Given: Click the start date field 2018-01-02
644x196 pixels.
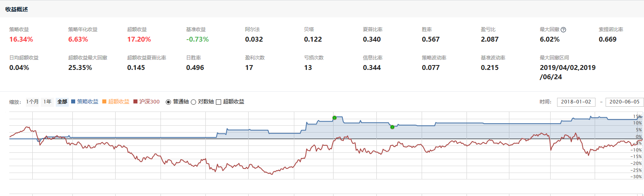Looking at the screenshot, I should 576,102.
